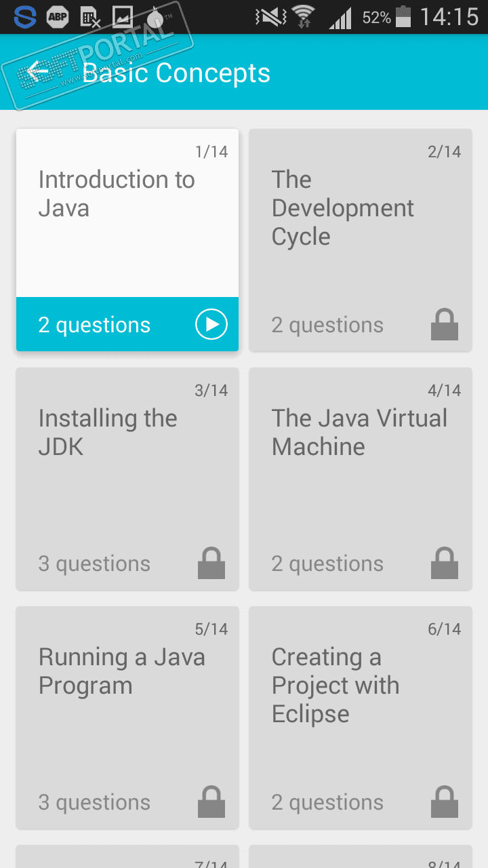Tap the Basic Concepts header title
This screenshot has height=868, width=488.
tap(176, 73)
